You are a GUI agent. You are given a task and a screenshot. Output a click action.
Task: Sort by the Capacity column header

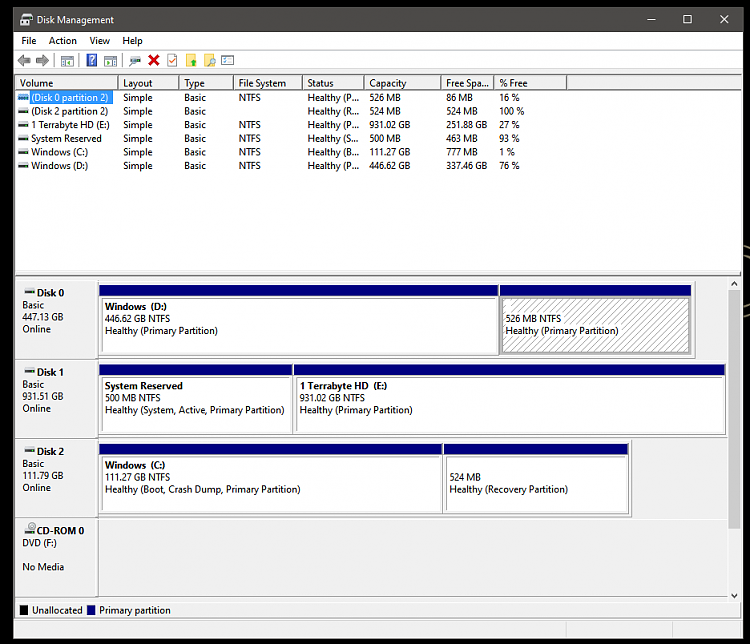click(x=403, y=83)
